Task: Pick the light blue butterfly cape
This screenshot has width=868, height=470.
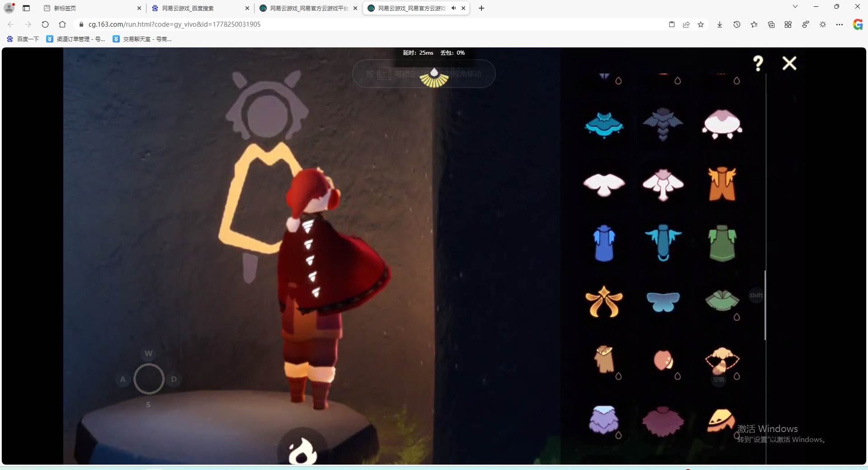Action: tap(663, 302)
